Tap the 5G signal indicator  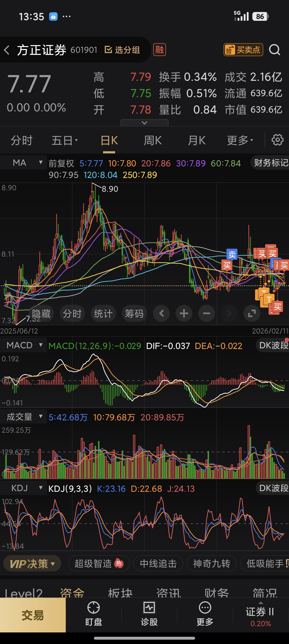[x=241, y=16]
